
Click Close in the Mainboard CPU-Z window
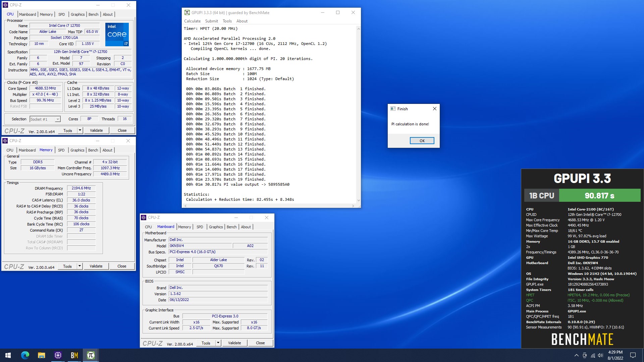[260, 343]
